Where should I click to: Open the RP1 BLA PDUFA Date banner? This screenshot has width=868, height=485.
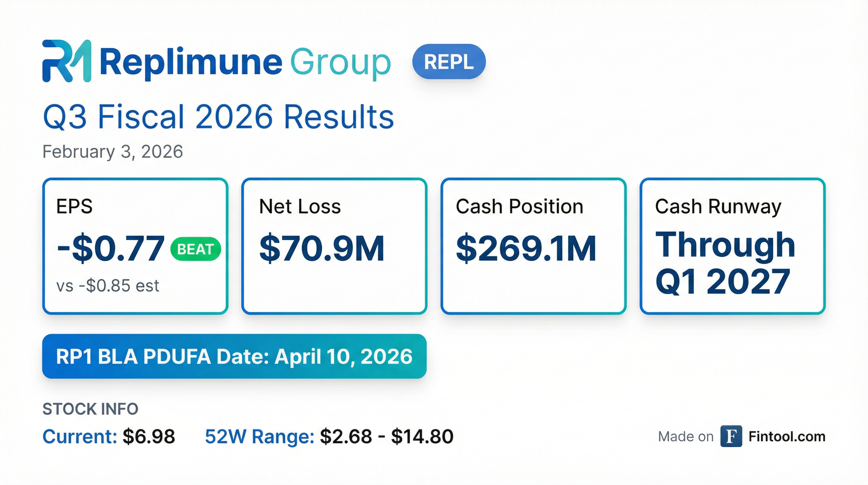point(234,356)
